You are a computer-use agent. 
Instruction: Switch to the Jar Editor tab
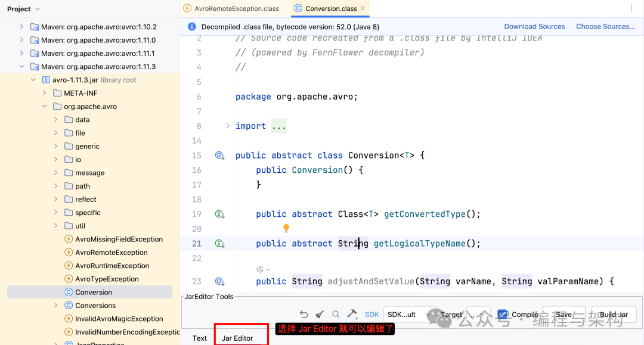[x=237, y=338]
